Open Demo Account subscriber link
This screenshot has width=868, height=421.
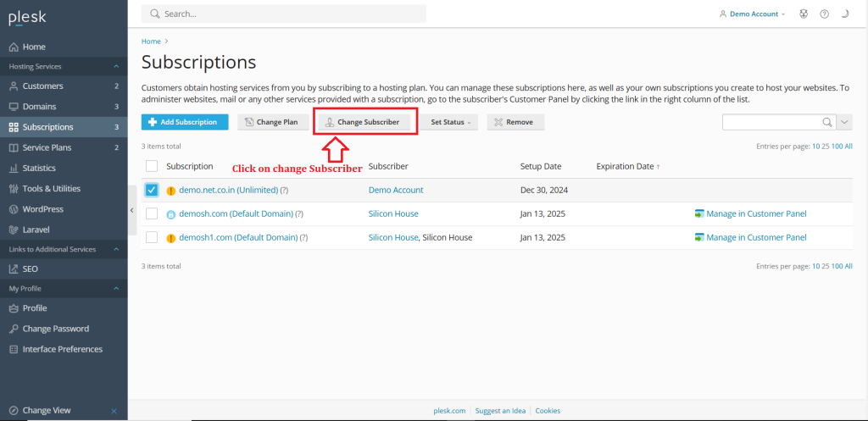(396, 190)
